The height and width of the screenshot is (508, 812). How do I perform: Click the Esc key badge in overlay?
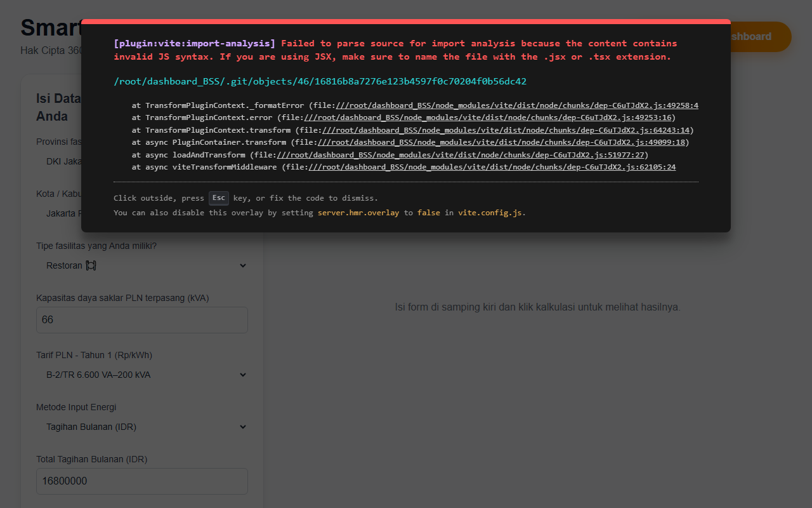[219, 198]
